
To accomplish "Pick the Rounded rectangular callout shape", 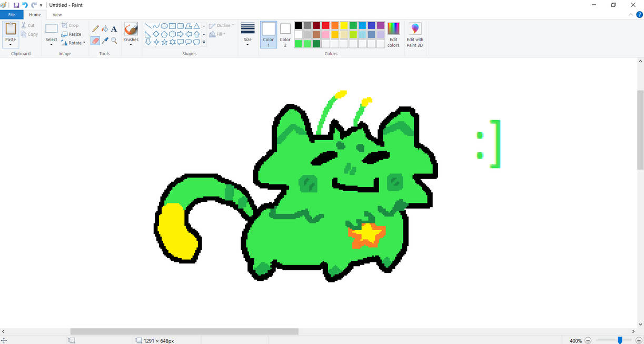I will pyautogui.click(x=180, y=42).
